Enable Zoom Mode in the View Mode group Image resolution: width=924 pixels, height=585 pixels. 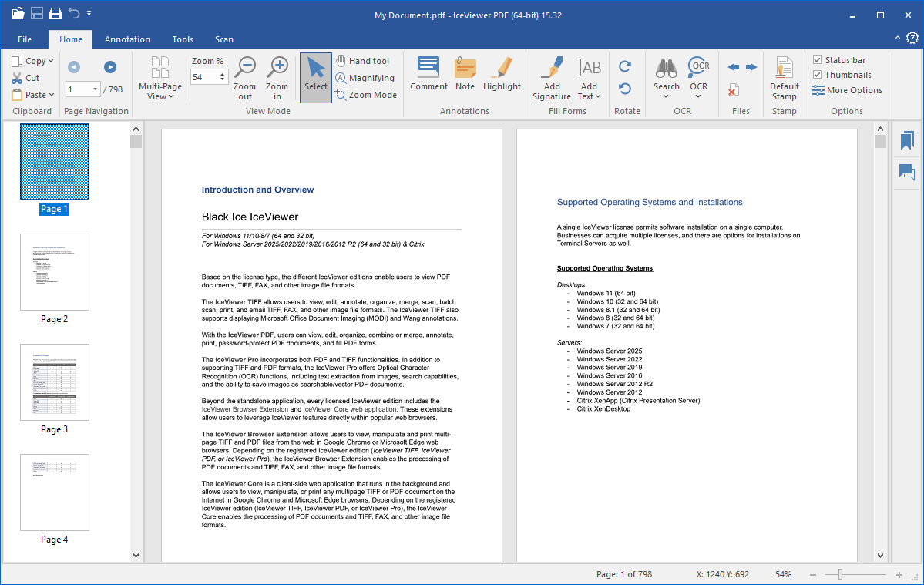pos(366,95)
